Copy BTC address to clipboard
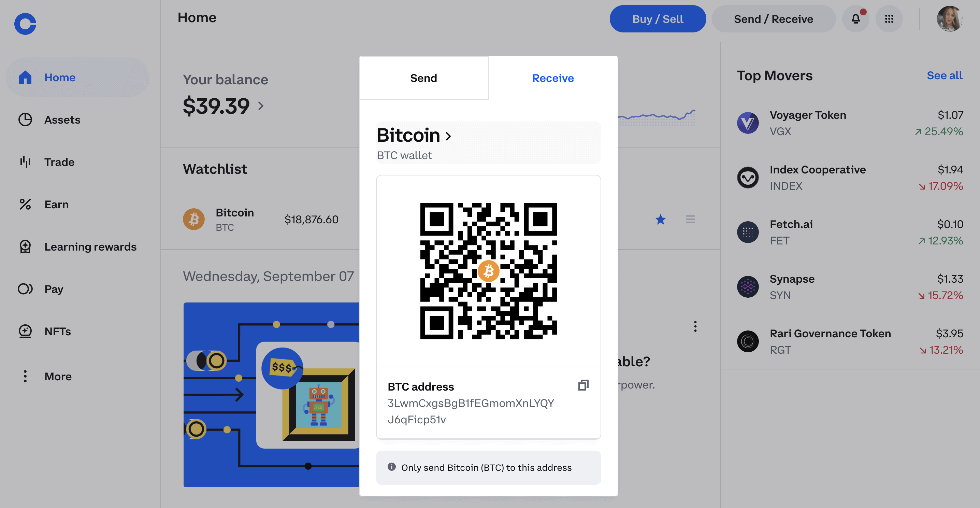Viewport: 980px width, 508px height. [582, 385]
